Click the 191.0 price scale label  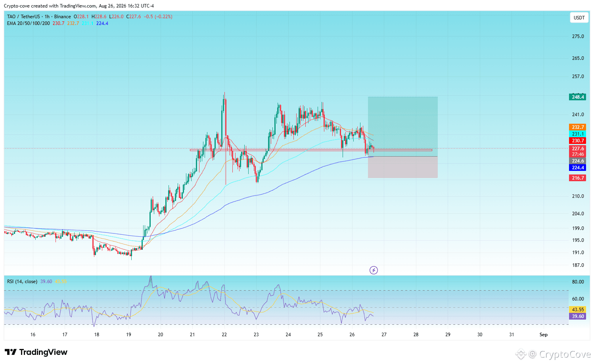click(x=578, y=253)
